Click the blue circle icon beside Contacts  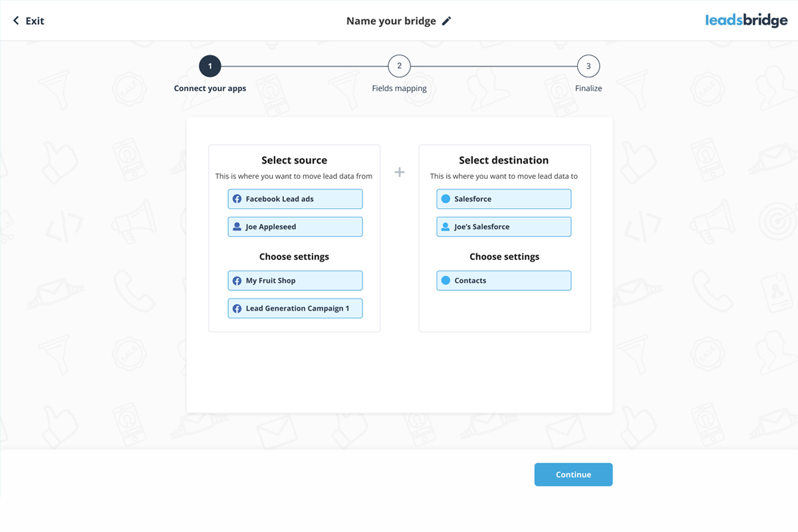(446, 281)
